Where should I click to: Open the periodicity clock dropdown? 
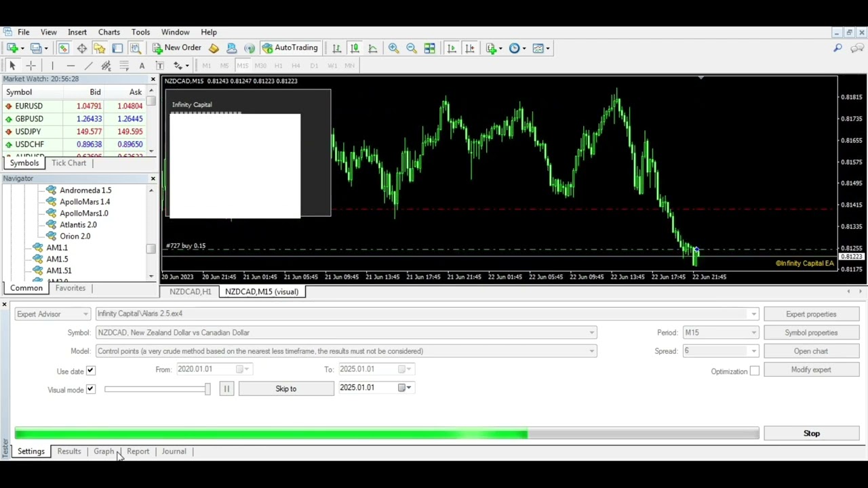524,48
